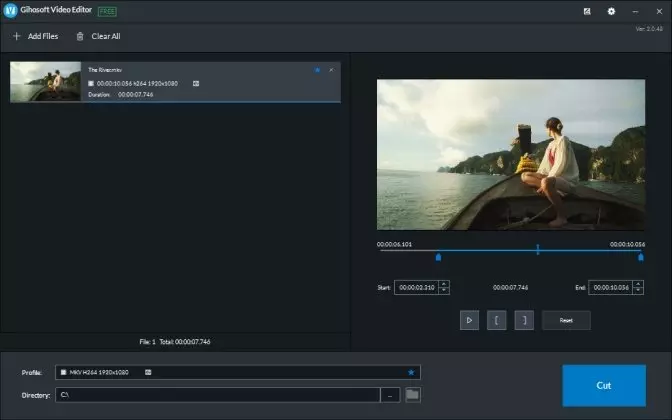Screen dimensions: 672x420
Task: Play the video preview
Action: 469,320
